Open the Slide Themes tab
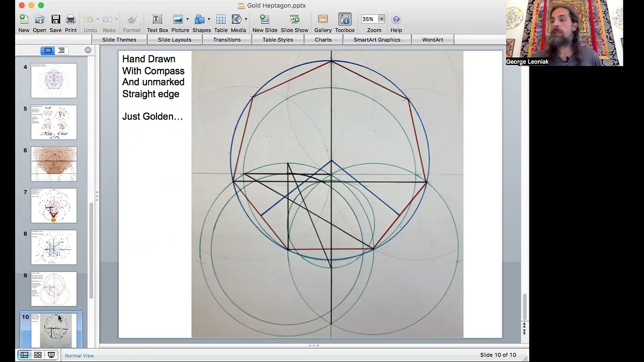This screenshot has width=644, height=362. tap(119, 40)
